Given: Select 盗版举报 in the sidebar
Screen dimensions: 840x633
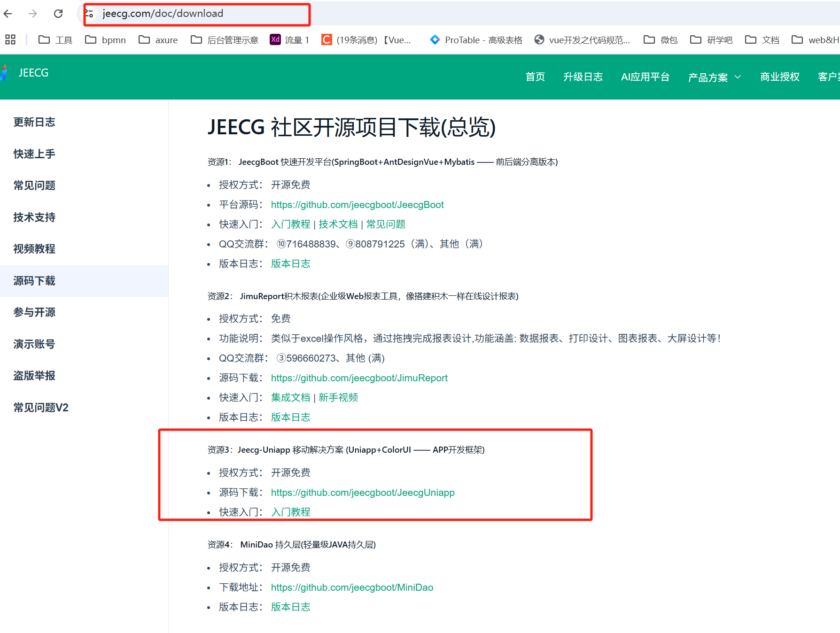Looking at the screenshot, I should (34, 376).
